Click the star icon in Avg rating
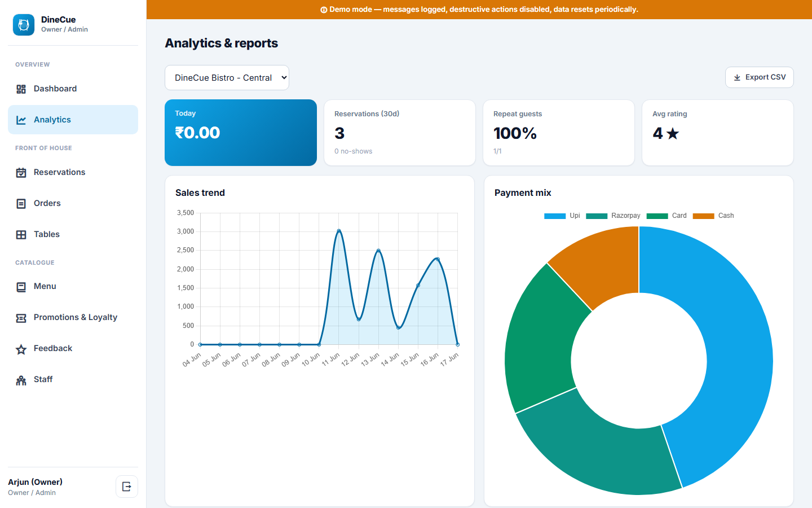Image resolution: width=812 pixels, height=508 pixels. (673, 133)
